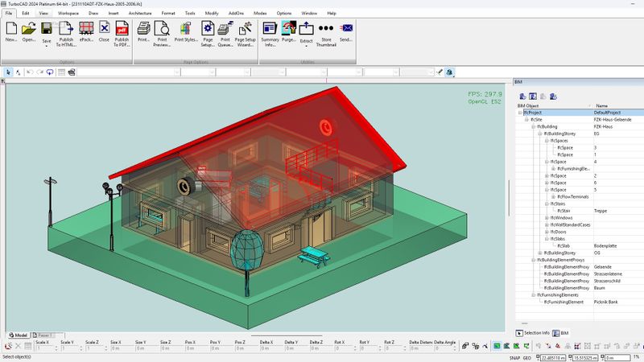Switch to BIM tab at panel bottom
This screenshot has height=362, width=644.
coord(560,333)
